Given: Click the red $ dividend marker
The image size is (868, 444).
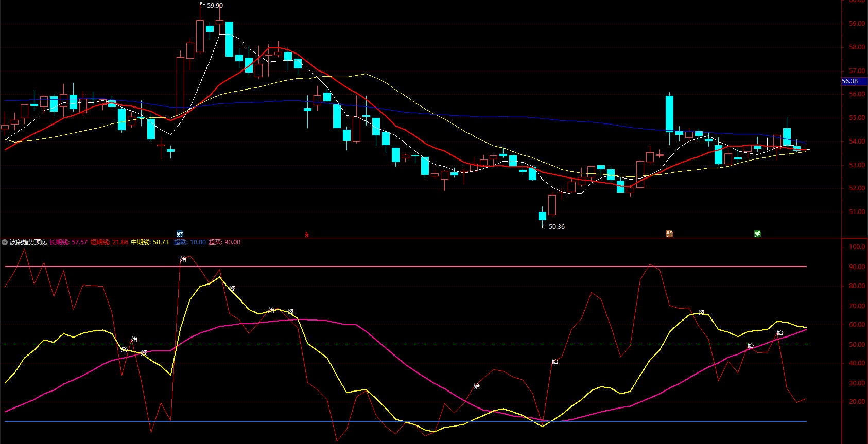Looking at the screenshot, I should click(x=307, y=235).
